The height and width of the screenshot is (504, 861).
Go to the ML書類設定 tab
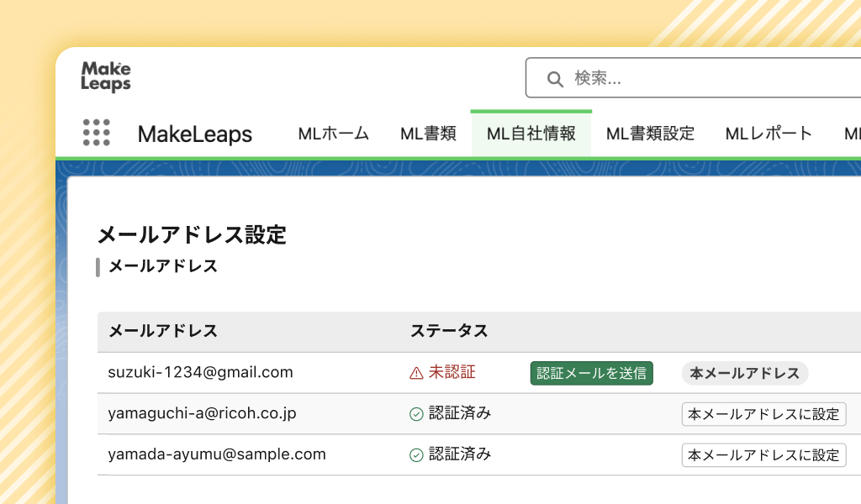(650, 134)
